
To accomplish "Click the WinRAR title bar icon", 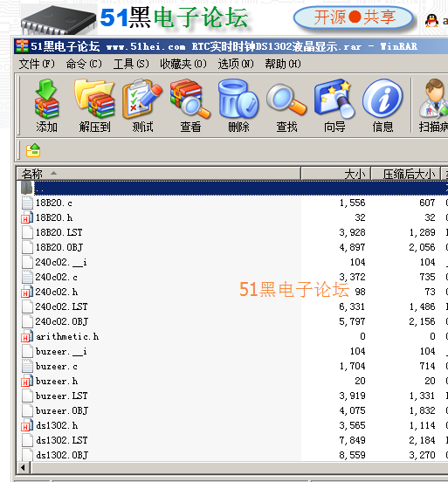I will pos(22,46).
